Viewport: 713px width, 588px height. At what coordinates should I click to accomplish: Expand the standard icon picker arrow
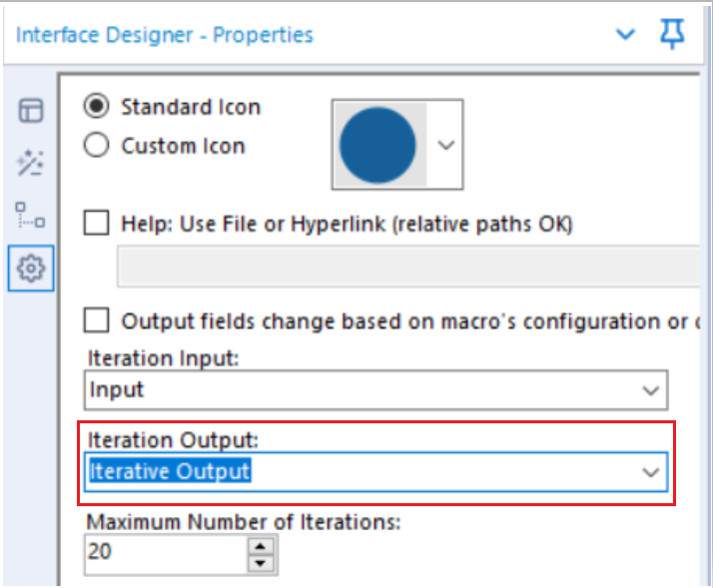(x=445, y=145)
